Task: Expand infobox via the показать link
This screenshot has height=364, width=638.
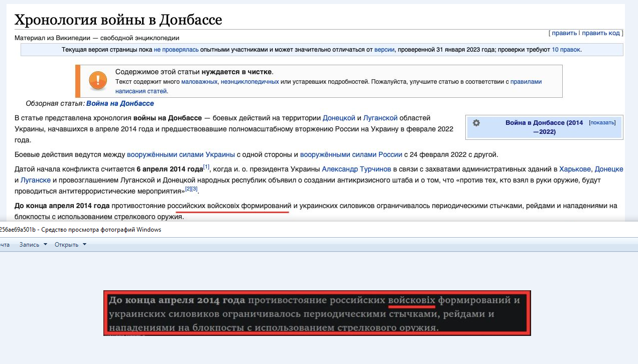Action: point(602,122)
